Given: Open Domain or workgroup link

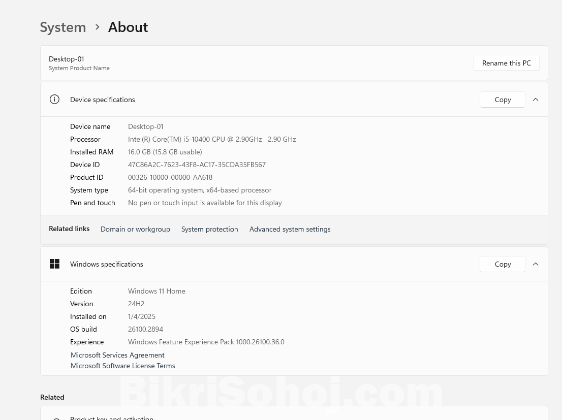Looking at the screenshot, I should tap(135, 229).
